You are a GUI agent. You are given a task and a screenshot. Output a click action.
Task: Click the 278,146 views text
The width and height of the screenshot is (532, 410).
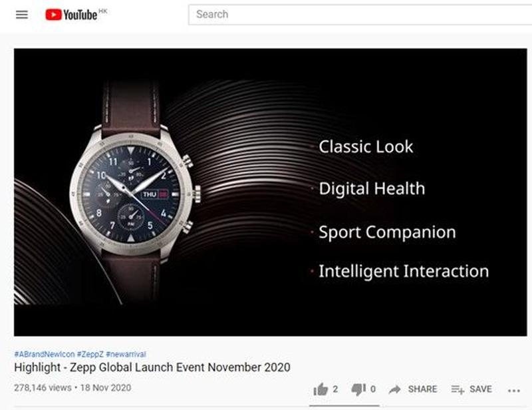pos(43,388)
